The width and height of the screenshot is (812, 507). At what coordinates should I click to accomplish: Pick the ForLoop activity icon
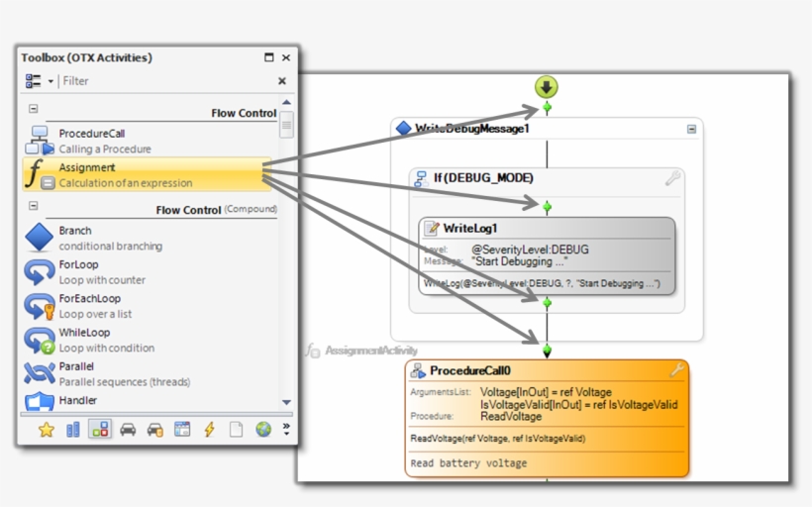[x=40, y=272]
